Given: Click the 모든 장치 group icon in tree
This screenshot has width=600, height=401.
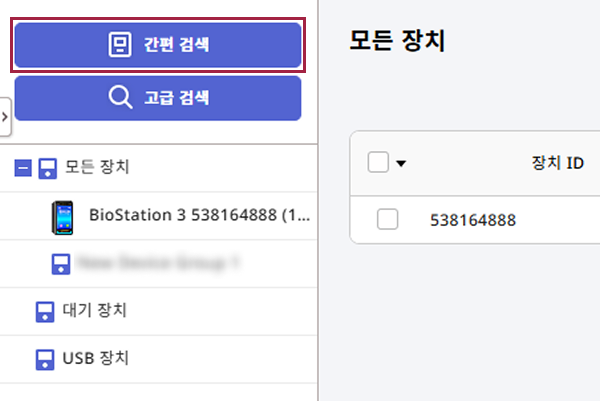Looking at the screenshot, I should tap(47, 168).
